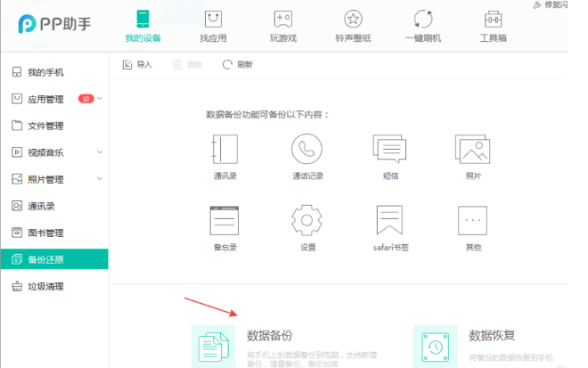Click the PP助手 logo
The width and height of the screenshot is (588, 368).
click(54, 24)
